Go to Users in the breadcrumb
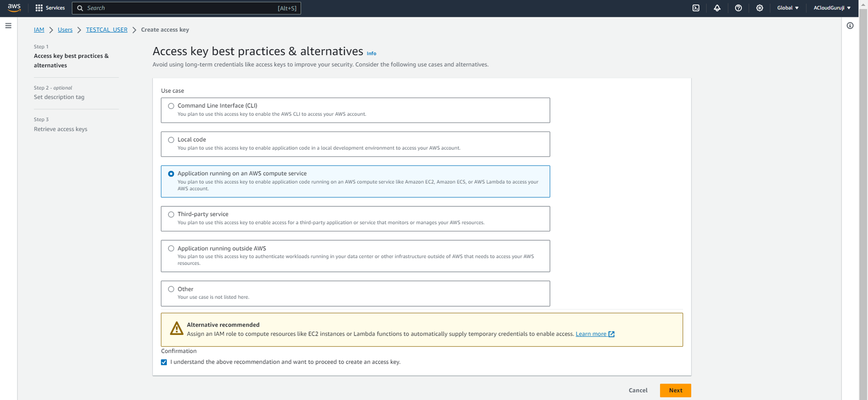Viewport: 868px width, 400px height. coord(65,30)
